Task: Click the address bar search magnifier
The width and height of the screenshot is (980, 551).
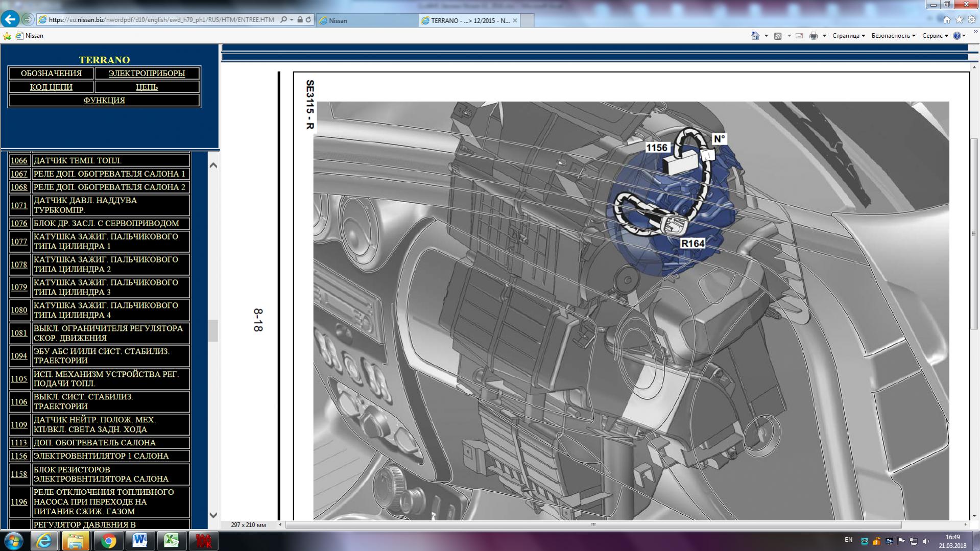Action: pos(283,20)
